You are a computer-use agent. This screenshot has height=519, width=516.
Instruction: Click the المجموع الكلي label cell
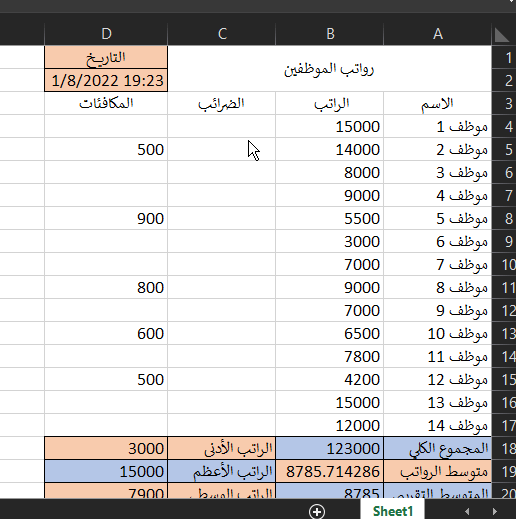coord(438,448)
